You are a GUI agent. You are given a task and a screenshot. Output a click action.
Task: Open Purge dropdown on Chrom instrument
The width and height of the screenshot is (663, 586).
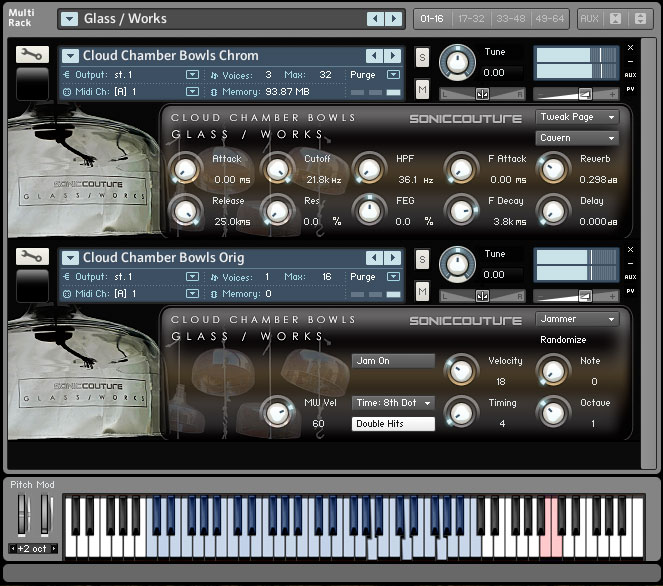click(x=393, y=75)
